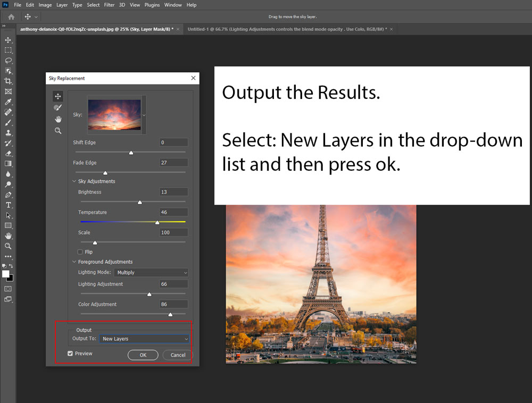Select the Sky Brush tool in dialog
Viewport: 532px width, 403px height.
[x=58, y=108]
